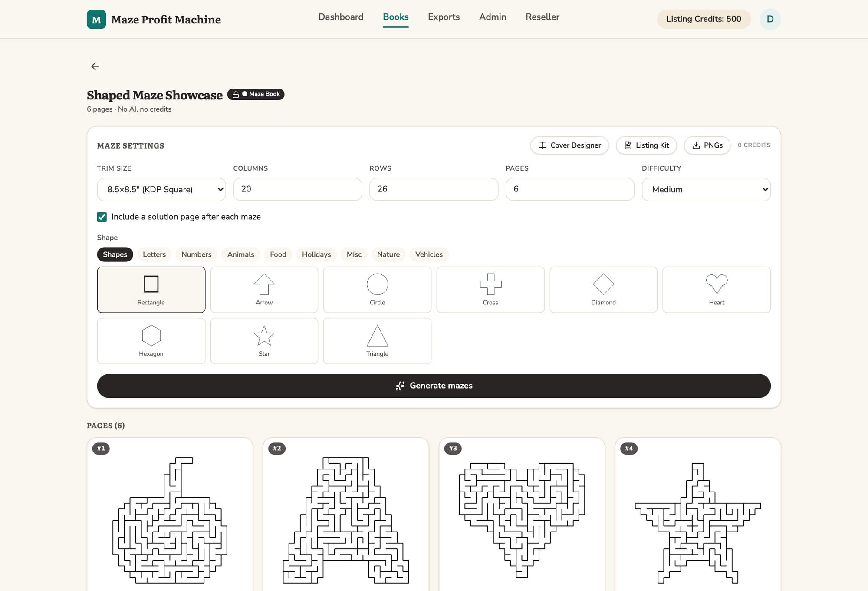868x591 pixels.
Task: Switch to Letters category tab
Action: coord(154,254)
